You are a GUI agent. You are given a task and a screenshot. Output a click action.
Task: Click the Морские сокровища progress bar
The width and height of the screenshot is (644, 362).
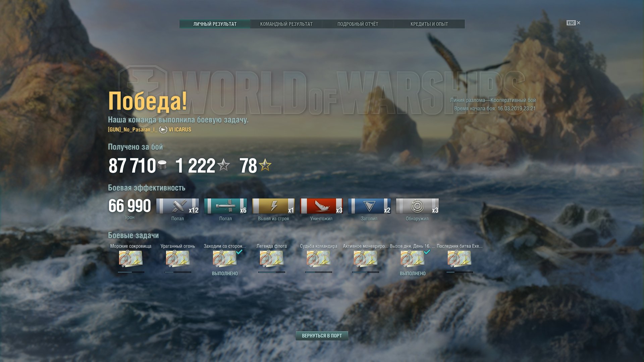click(131, 272)
